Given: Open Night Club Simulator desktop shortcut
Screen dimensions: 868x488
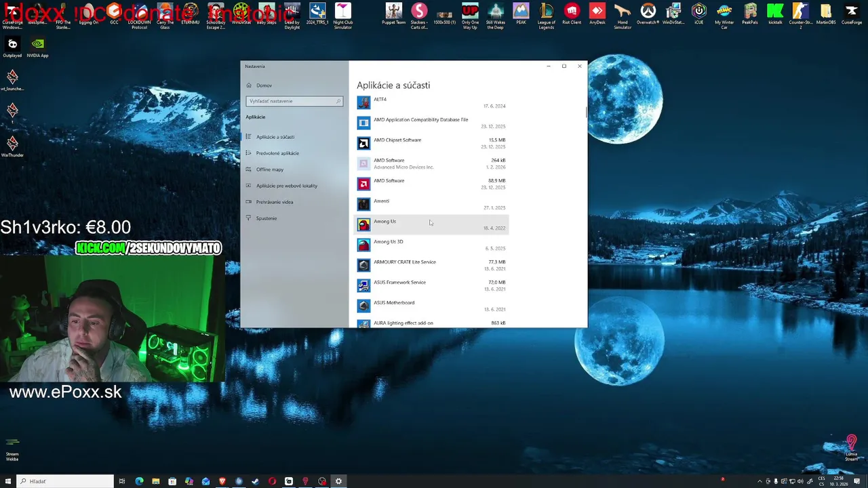Looking at the screenshot, I should (343, 16).
